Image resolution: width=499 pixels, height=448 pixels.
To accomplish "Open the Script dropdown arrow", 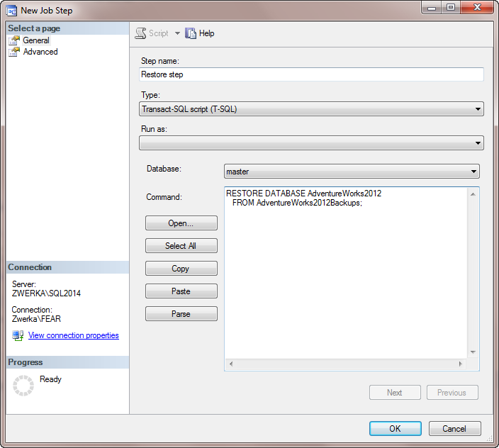I will [x=177, y=33].
